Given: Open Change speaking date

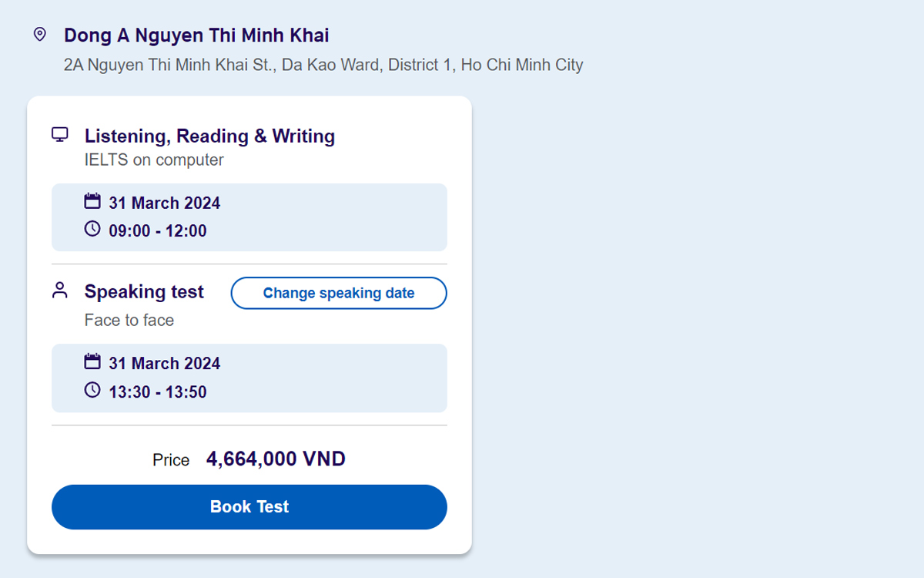Looking at the screenshot, I should pyautogui.click(x=338, y=293).
